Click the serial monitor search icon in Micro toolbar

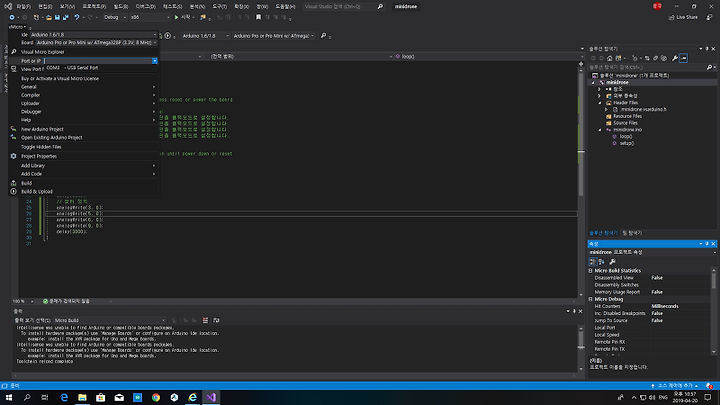pos(323,36)
